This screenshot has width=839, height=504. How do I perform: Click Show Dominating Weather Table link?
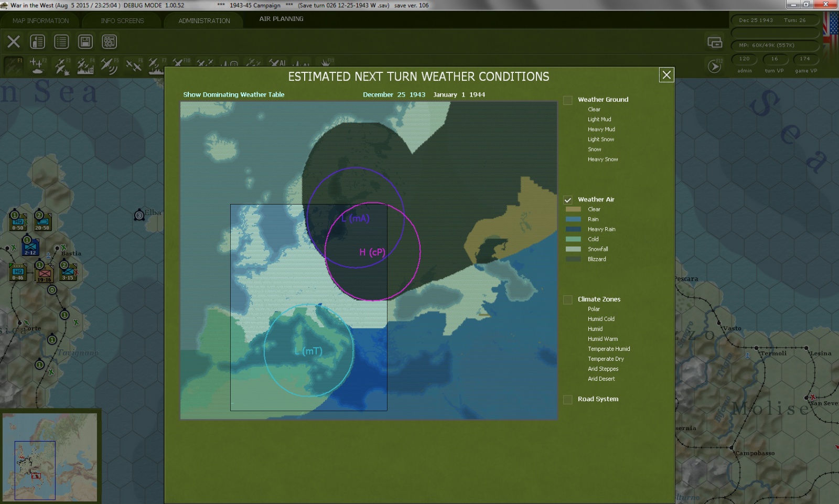pyautogui.click(x=234, y=95)
